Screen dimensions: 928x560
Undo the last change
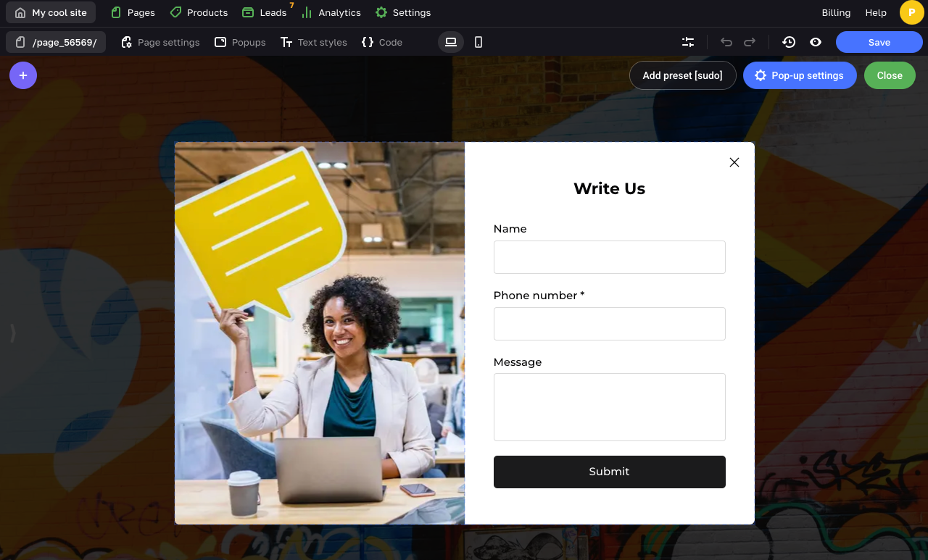coord(726,42)
